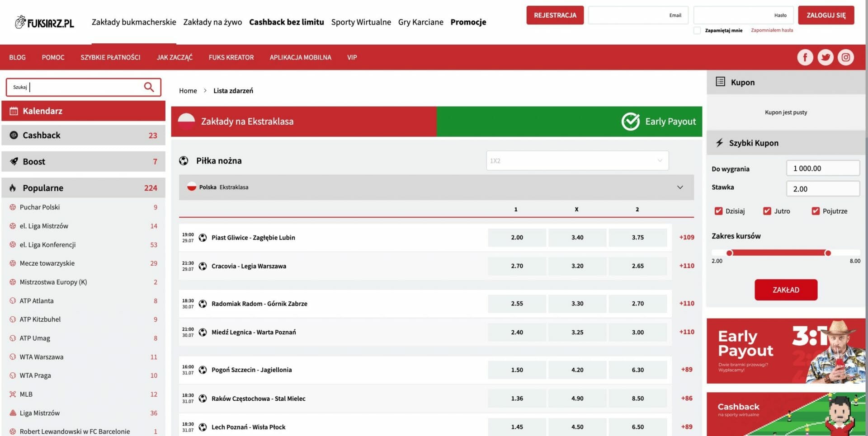Uncheck the Jutro checkbox

click(767, 211)
